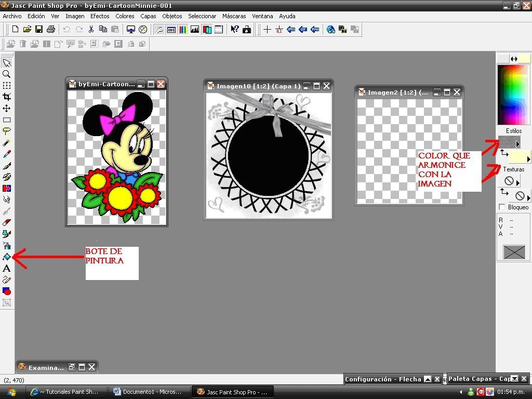
Task: Select the Text tool
Action: pyautogui.click(x=7, y=268)
